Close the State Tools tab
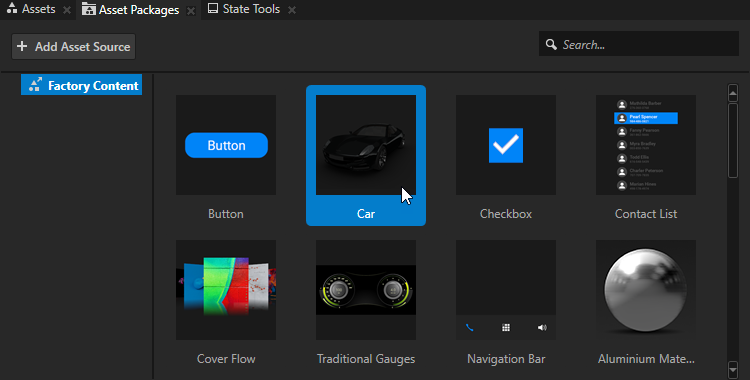 click(292, 10)
